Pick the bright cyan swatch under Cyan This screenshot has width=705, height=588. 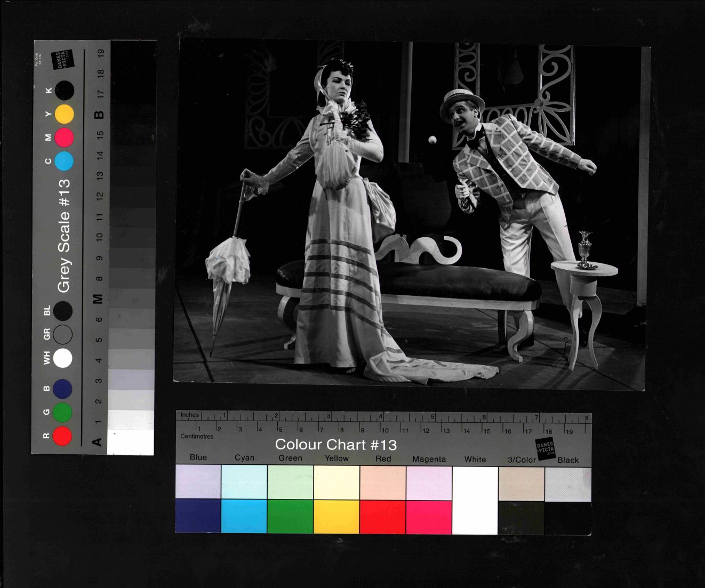coord(244,517)
